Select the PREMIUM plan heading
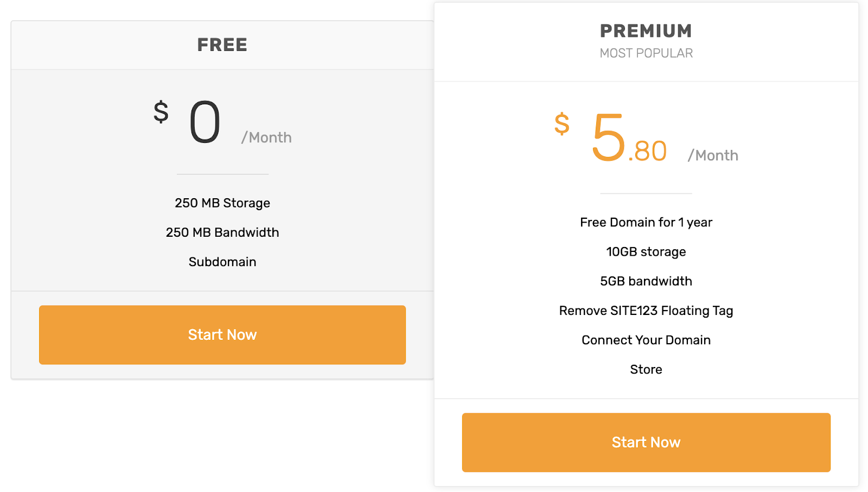Viewport: 868px width, 492px height. coord(646,31)
